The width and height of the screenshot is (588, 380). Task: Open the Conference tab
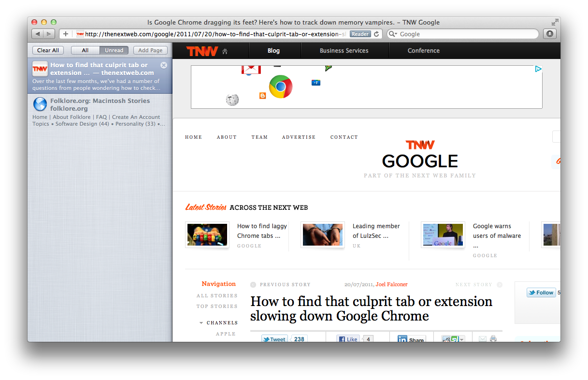[423, 51]
